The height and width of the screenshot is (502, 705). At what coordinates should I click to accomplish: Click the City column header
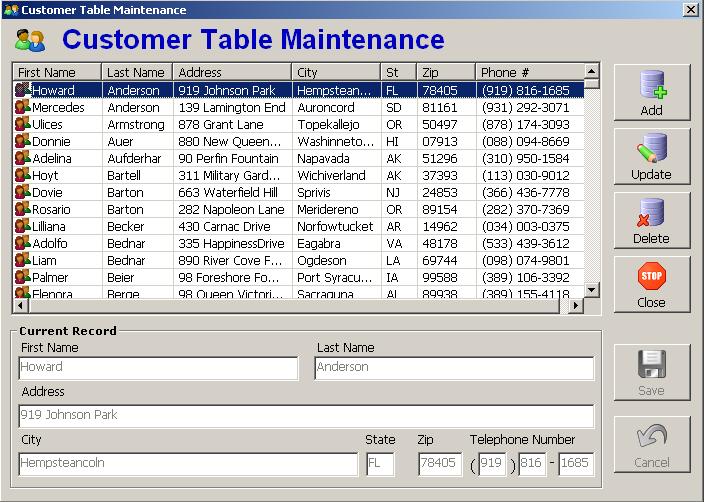(x=336, y=72)
